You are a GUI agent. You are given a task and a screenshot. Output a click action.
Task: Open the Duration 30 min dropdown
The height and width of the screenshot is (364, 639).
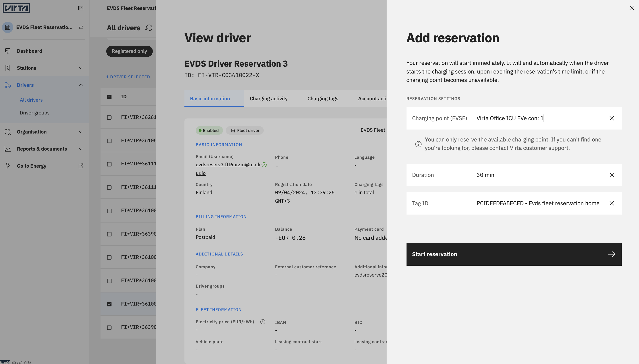point(514,175)
